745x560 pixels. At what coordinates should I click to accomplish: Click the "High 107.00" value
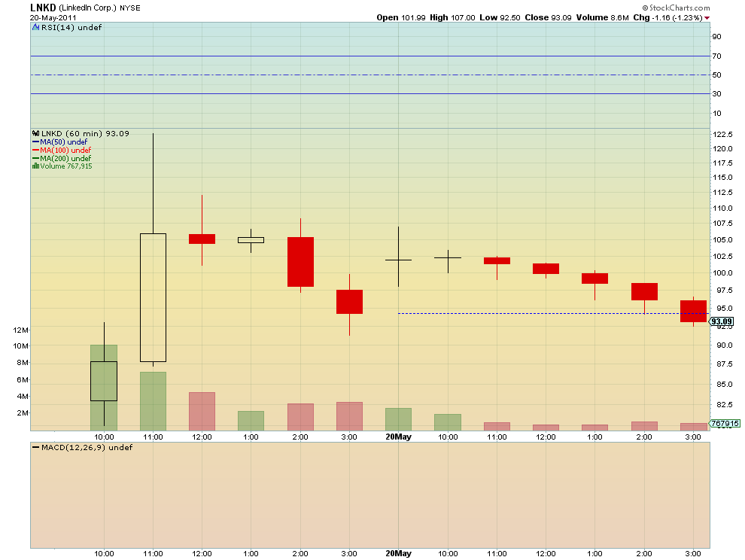click(x=452, y=17)
